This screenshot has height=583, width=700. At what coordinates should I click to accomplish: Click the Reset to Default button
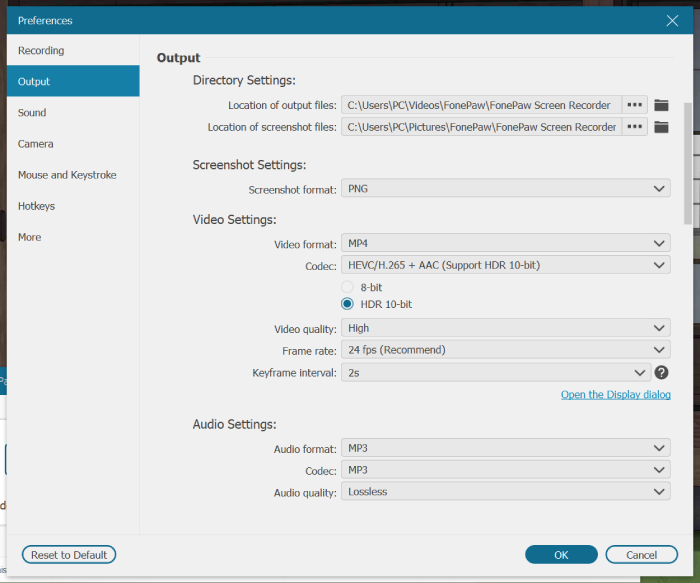pos(69,554)
